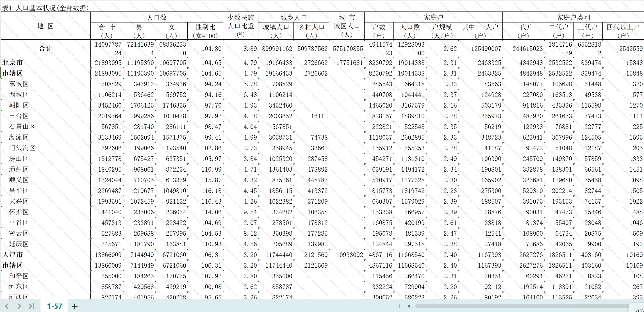Screen dimensions: 644x312
Task: Click the 地区 header cell
Action: pyautogui.click(x=45, y=26)
